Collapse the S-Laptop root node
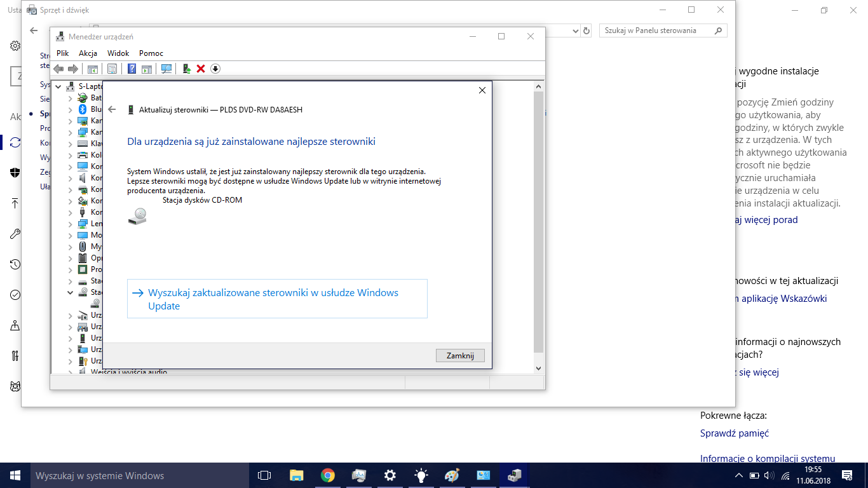868x488 pixels. coord(58,86)
